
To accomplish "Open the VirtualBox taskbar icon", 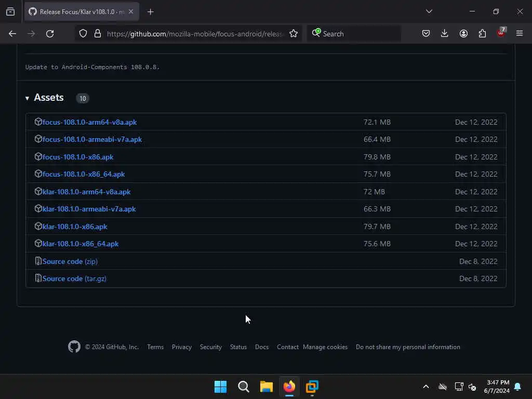I will [x=312, y=387].
